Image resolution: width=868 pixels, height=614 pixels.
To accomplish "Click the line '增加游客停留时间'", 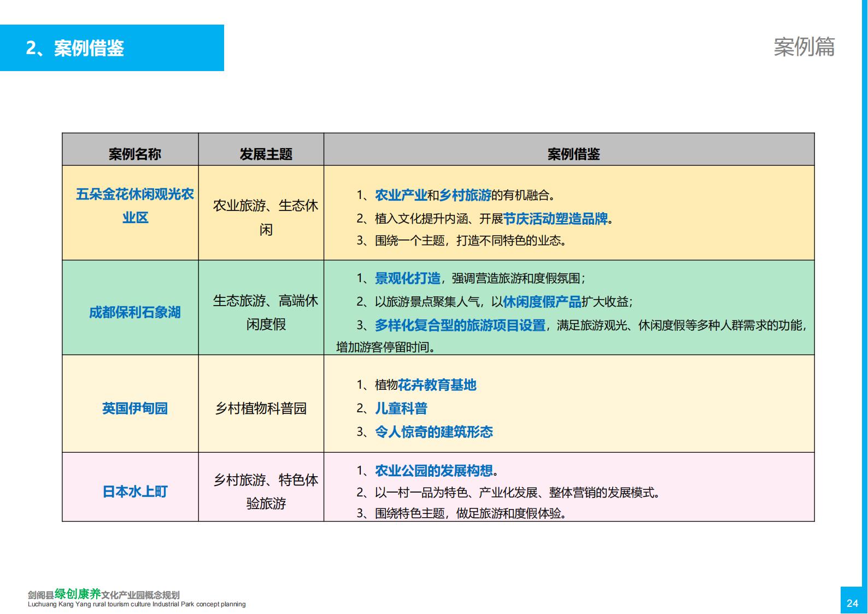I will click(x=385, y=347).
